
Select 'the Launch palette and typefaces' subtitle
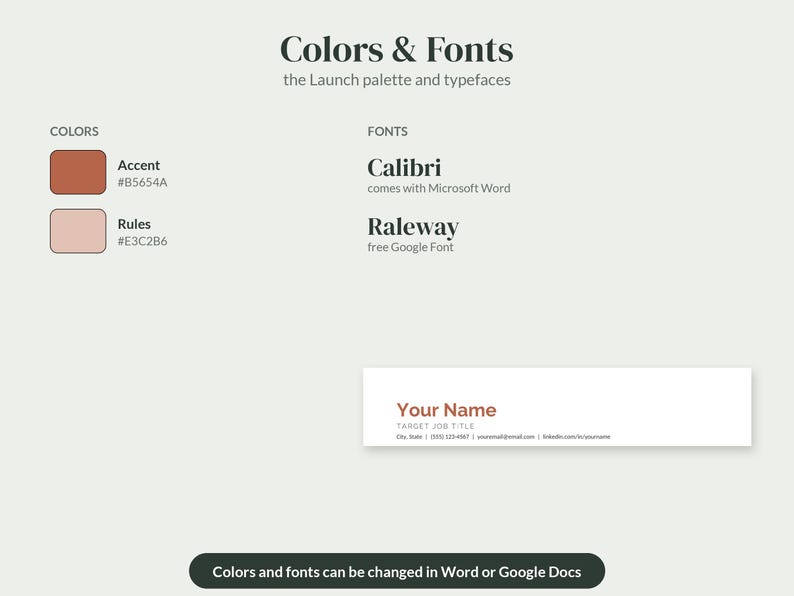pyautogui.click(x=396, y=80)
